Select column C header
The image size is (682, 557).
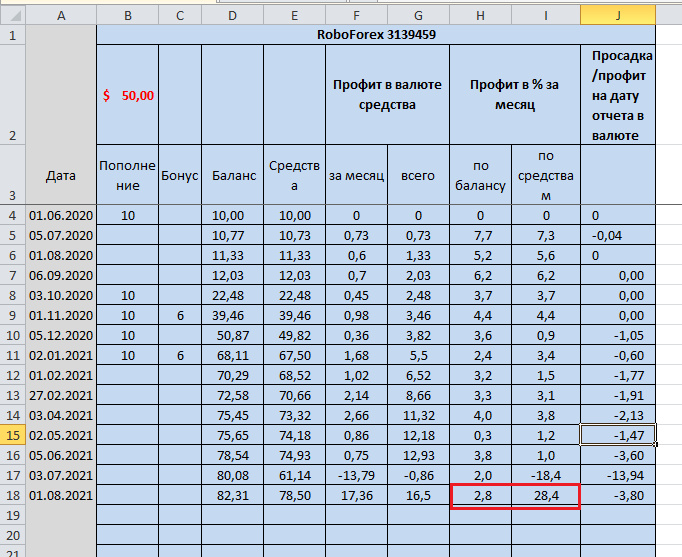(180, 16)
